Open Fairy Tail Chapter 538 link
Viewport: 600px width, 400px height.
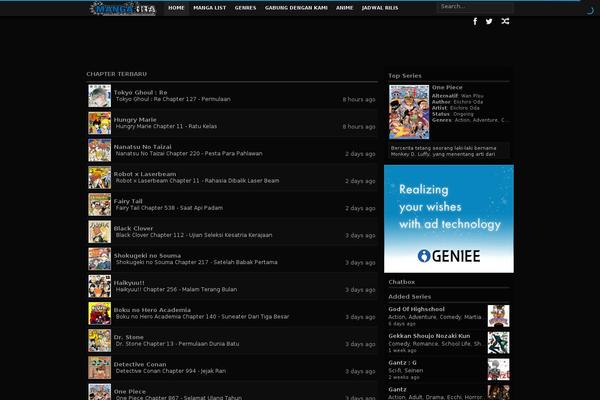point(169,208)
